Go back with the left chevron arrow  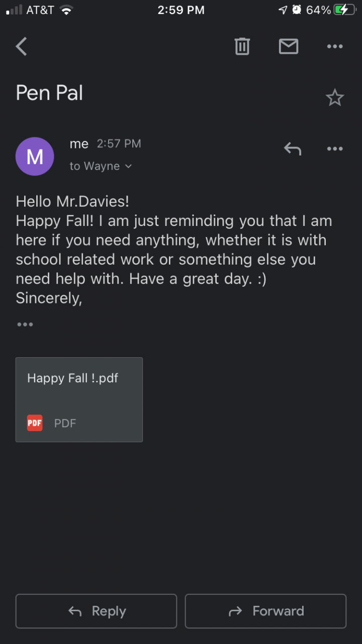(x=21, y=47)
